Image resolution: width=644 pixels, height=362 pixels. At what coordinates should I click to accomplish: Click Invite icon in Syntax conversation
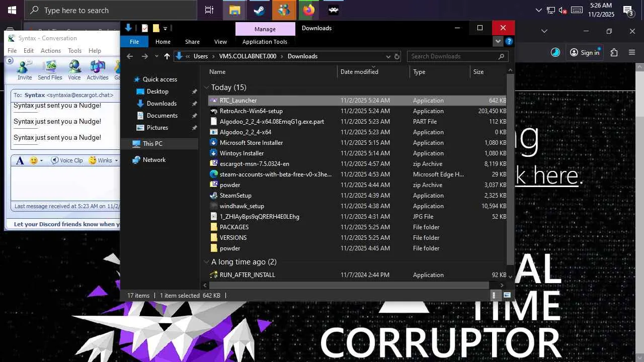[25, 70]
